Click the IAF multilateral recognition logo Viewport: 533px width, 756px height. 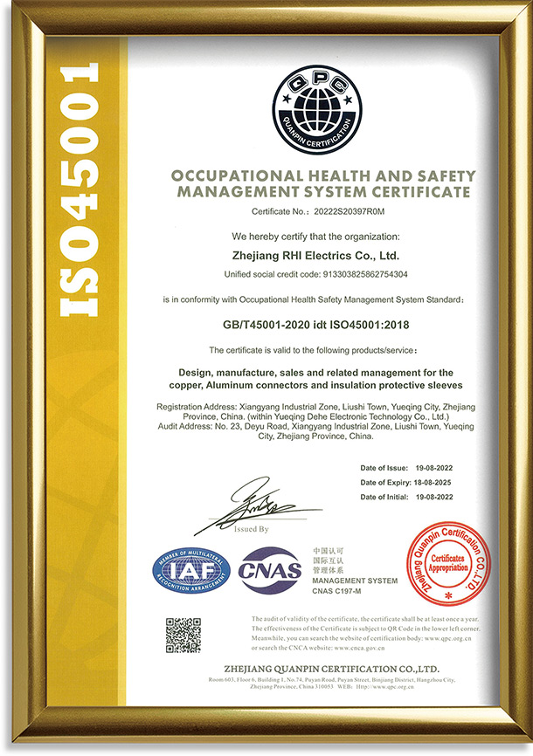[191, 571]
